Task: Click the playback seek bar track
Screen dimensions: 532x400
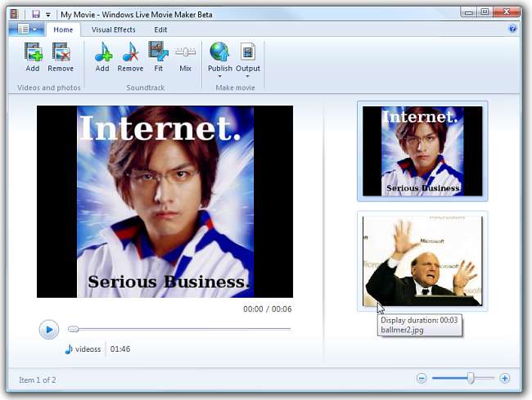Action: [180, 329]
